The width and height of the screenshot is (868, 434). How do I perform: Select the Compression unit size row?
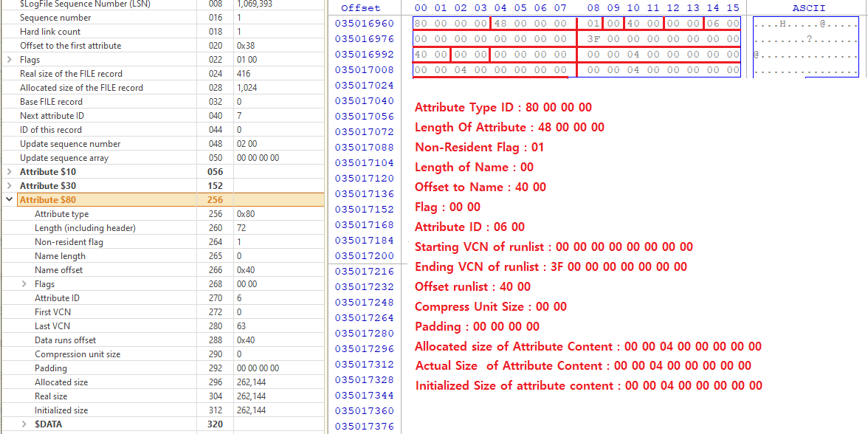pos(77,354)
